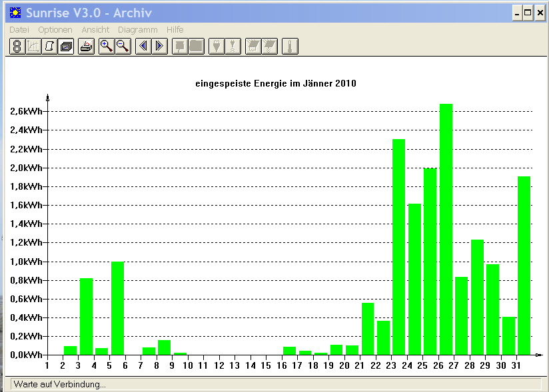Click the '0,0kWh' y-axis label
This screenshot has height=392, width=549.
tap(26, 355)
